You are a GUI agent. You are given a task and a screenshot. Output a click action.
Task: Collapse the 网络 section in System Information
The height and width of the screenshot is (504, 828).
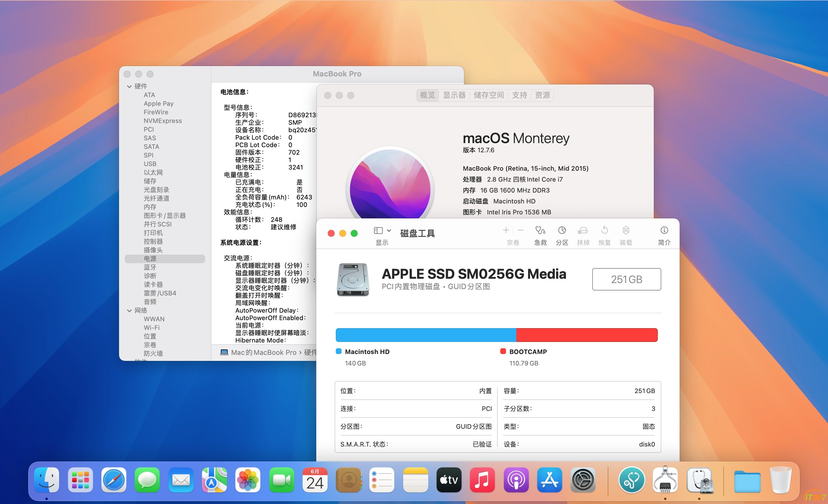129,311
